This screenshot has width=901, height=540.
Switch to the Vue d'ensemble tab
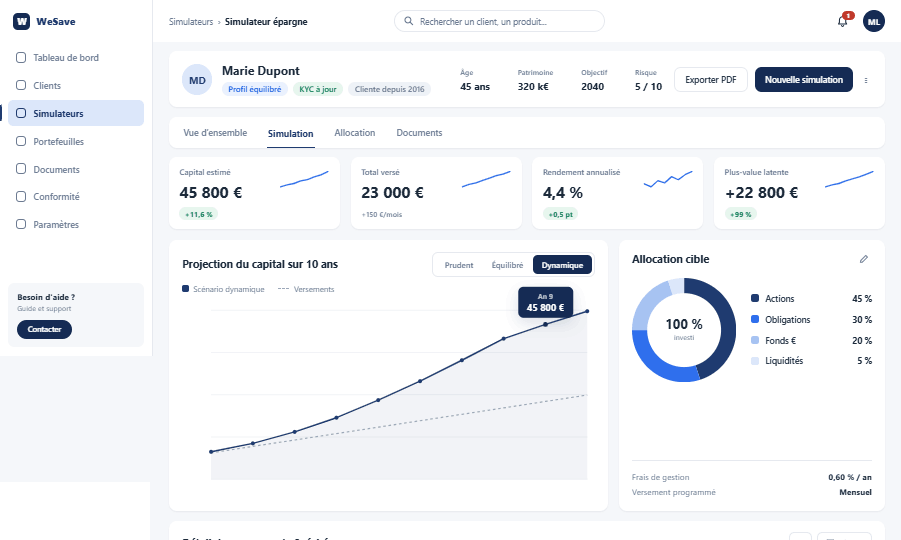pos(215,133)
